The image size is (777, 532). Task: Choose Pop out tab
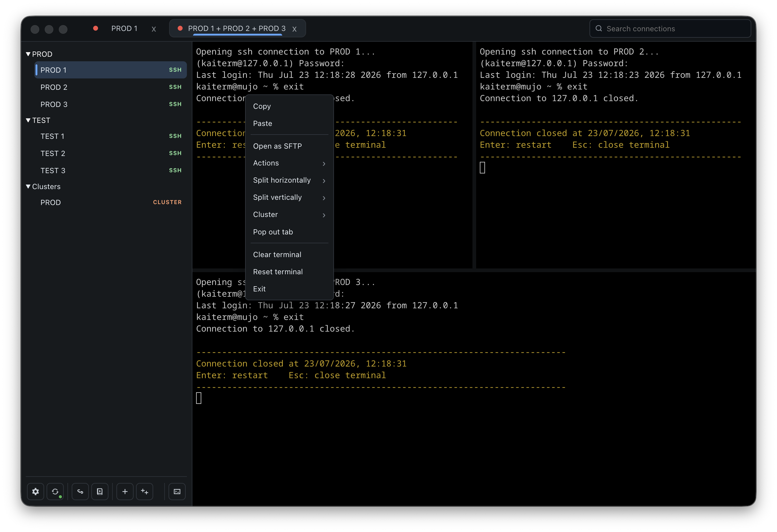[290, 232]
